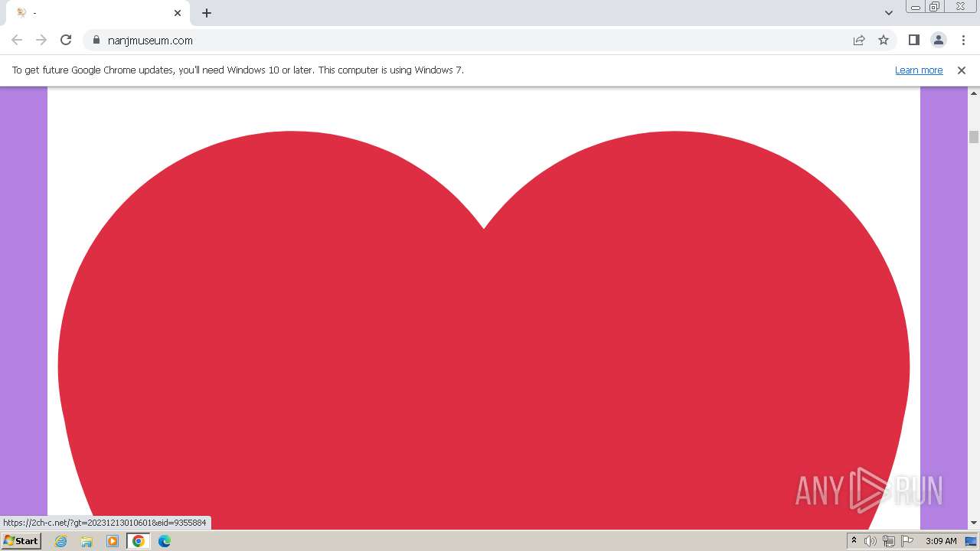
Task: Click the scrollbar up arrow
Action: point(974,92)
